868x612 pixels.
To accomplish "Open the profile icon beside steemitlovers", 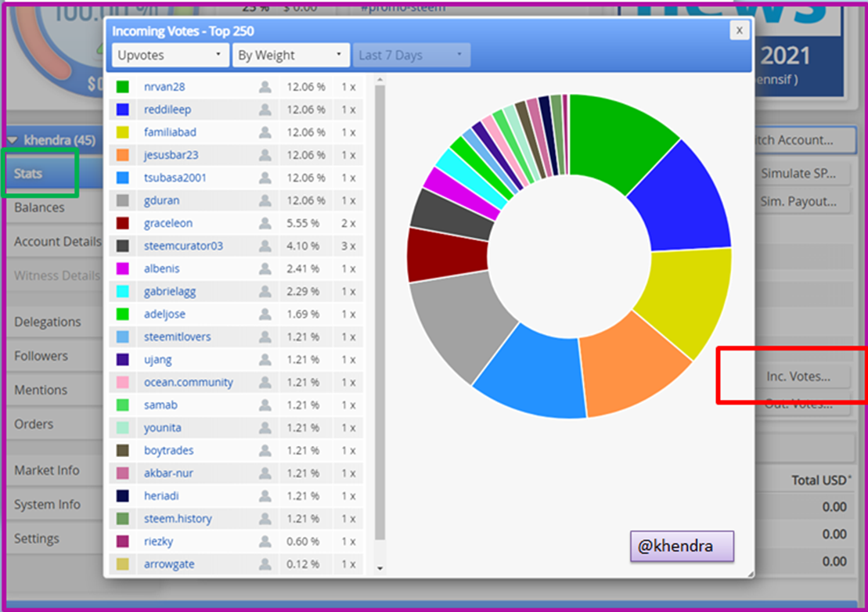I will pyautogui.click(x=265, y=337).
